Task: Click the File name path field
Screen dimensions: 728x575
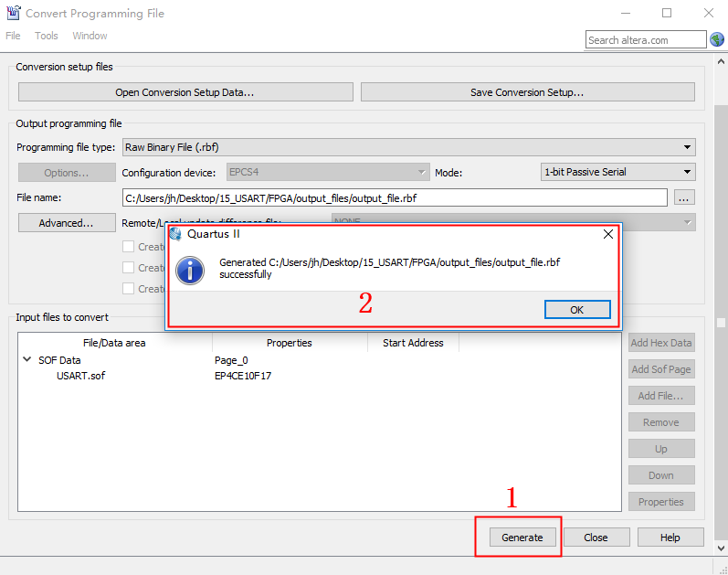Action: (395, 197)
